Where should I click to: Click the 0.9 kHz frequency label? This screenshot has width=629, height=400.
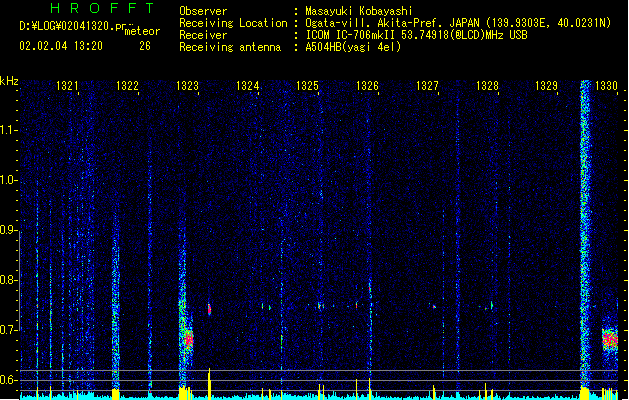pyautogui.click(x=8, y=230)
